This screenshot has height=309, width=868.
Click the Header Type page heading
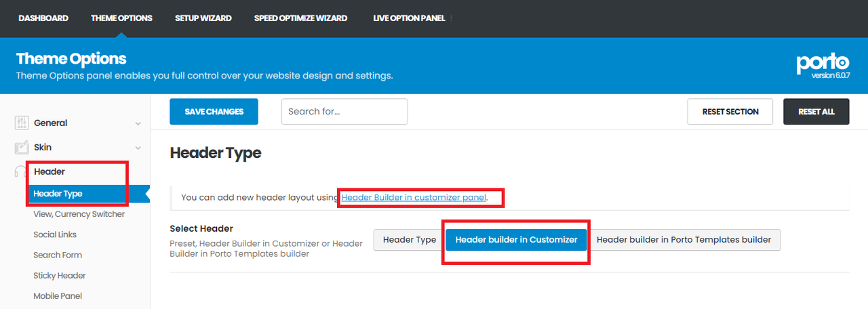pyautogui.click(x=216, y=153)
